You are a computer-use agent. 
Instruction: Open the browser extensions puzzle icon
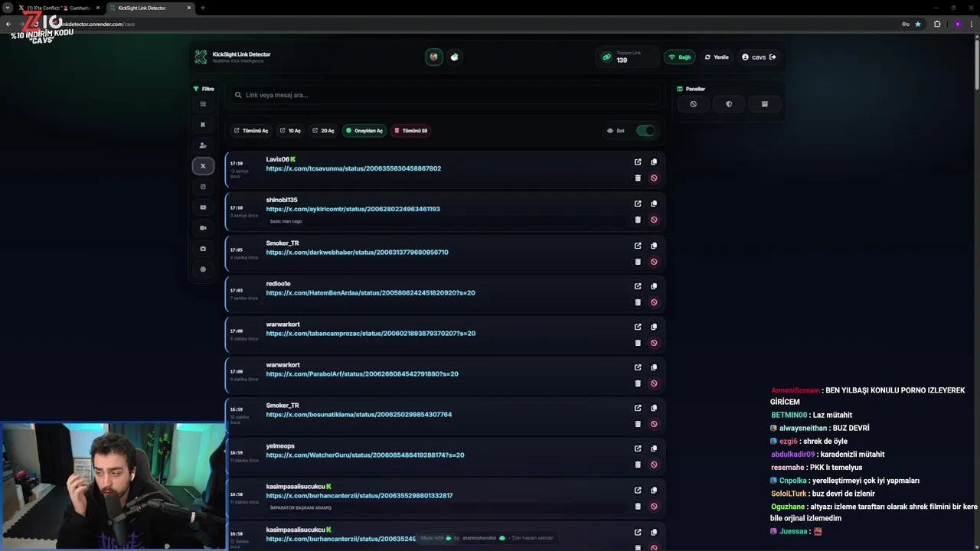click(937, 24)
